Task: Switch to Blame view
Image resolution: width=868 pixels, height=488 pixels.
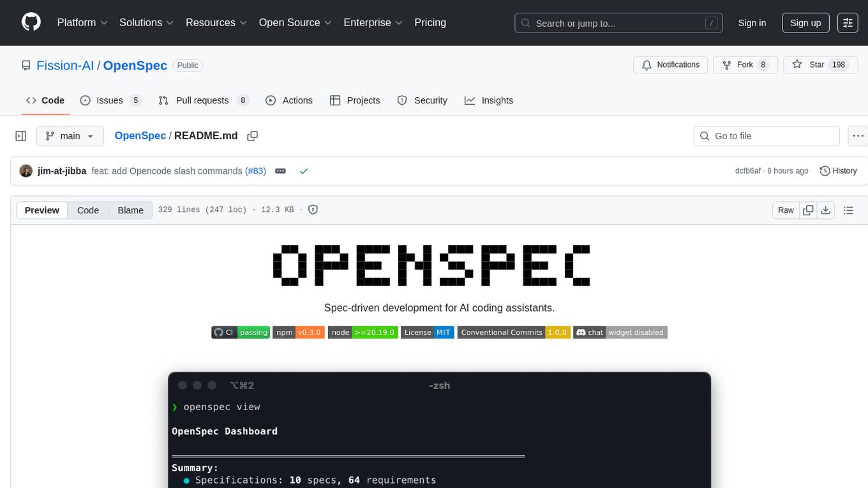Action: pos(130,210)
